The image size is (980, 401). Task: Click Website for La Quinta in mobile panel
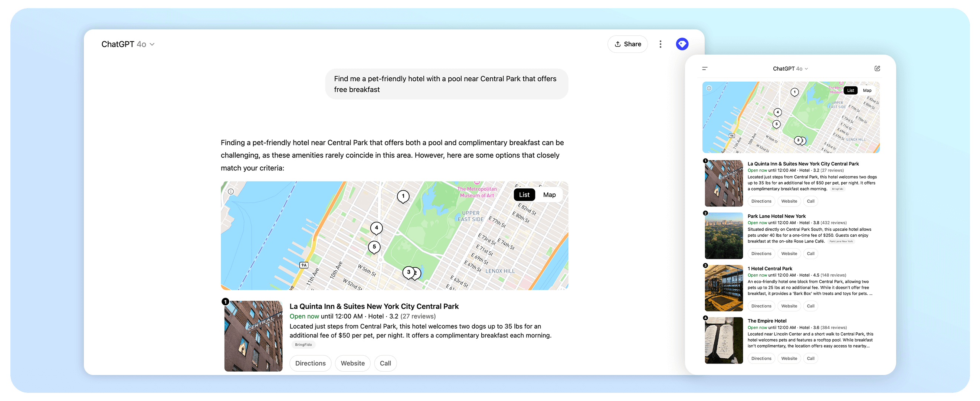click(x=789, y=201)
